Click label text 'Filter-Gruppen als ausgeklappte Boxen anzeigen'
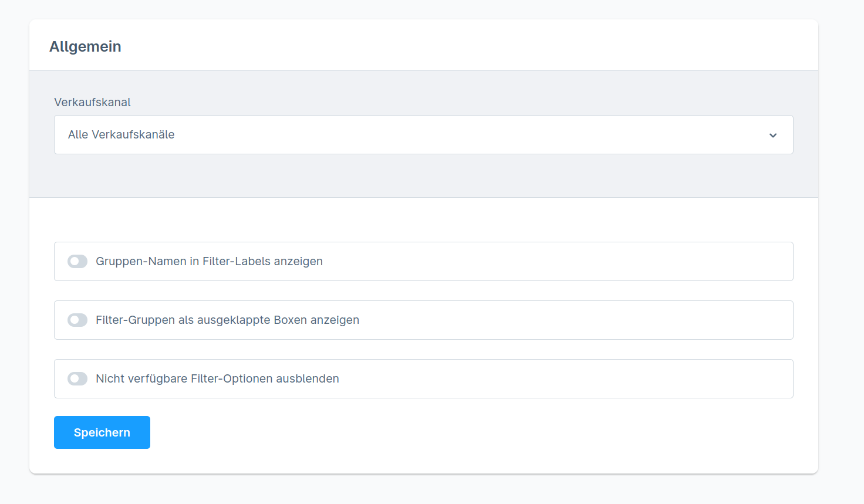Viewport: 864px width, 504px height. click(227, 320)
